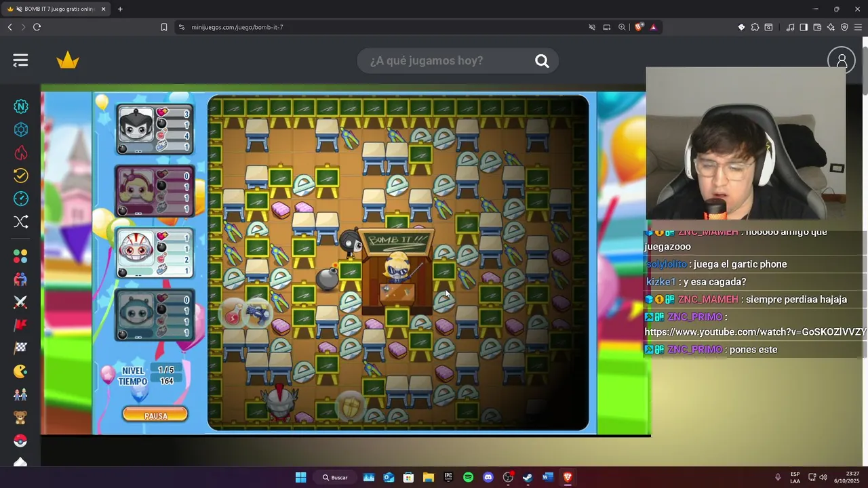Open the VPN shield icon
This screenshot has width=868, height=488.
point(844,27)
